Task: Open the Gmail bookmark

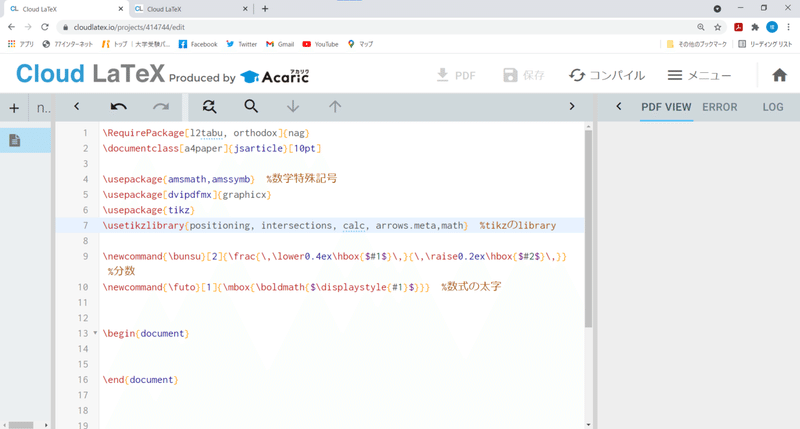Action: click(x=280, y=44)
